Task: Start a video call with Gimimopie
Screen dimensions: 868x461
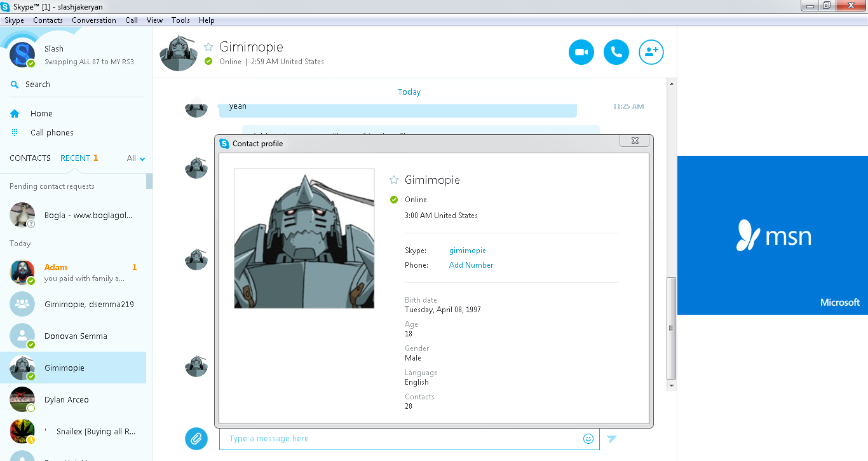Action: click(581, 52)
